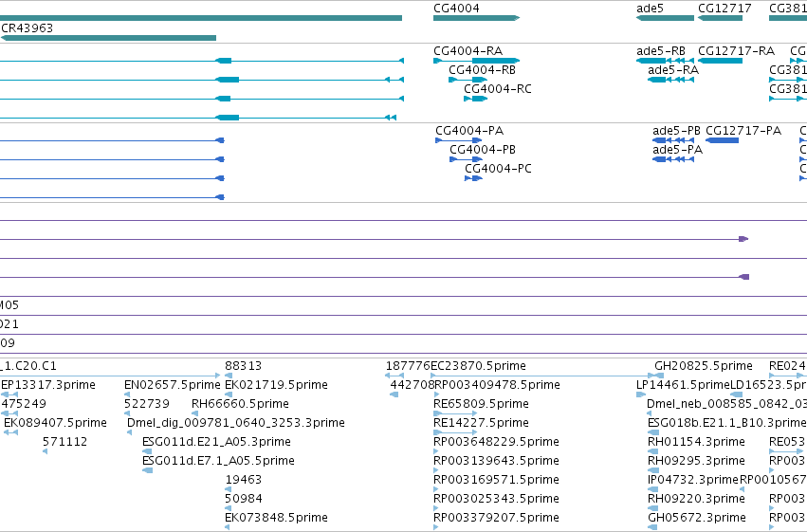The width and height of the screenshot is (807, 532).
Task: Click feature 187776
Action: pos(394,376)
